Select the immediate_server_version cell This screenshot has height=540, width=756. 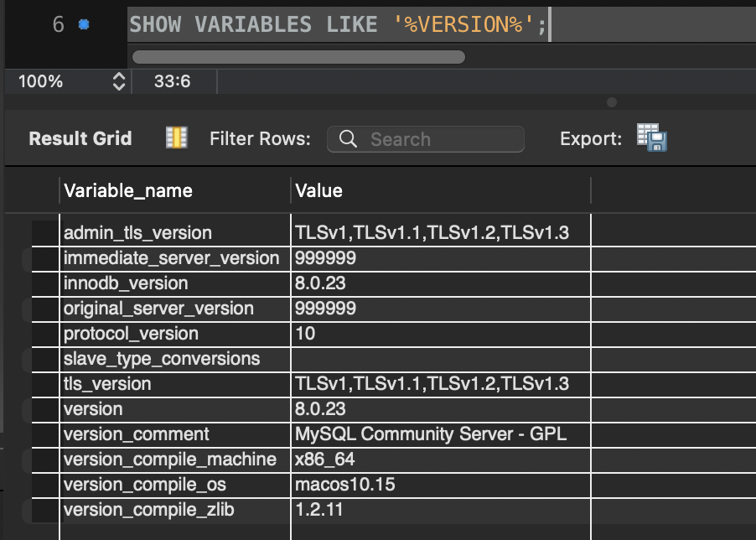(x=175, y=258)
